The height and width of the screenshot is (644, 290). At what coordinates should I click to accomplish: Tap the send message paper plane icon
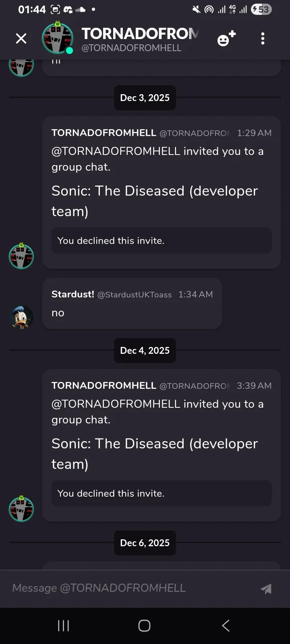pos(266,589)
